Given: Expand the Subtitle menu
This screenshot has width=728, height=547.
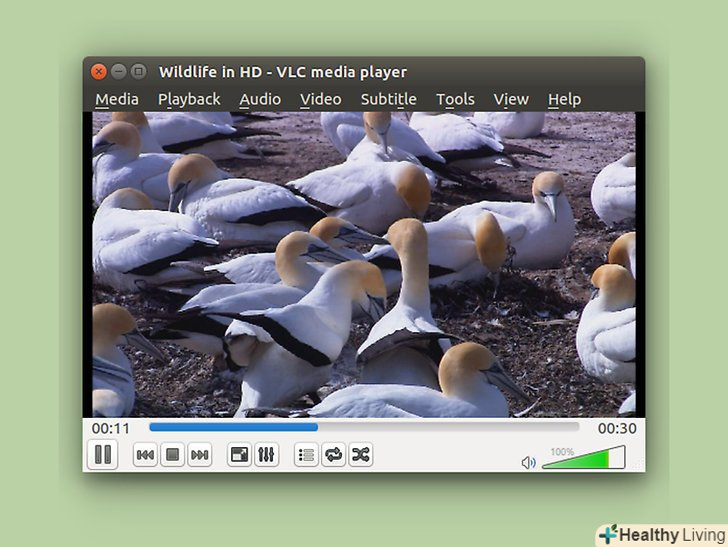Looking at the screenshot, I should [388, 99].
